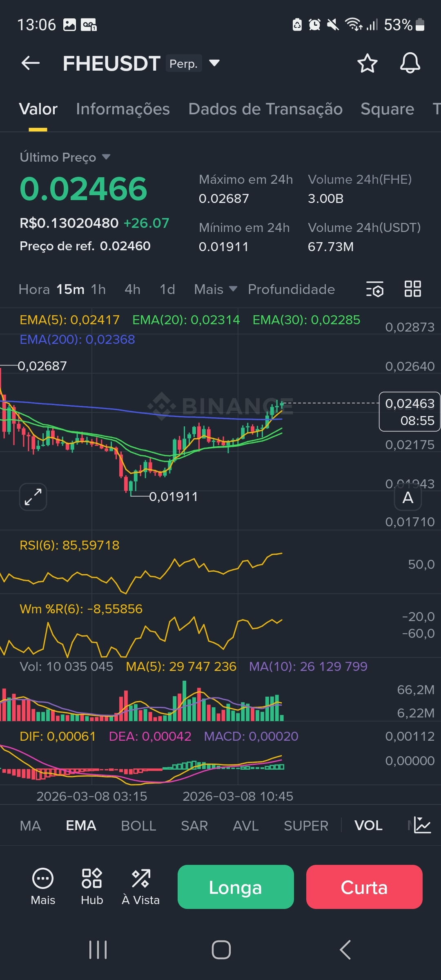Tap the Perp. contract type label
Screen dimensions: 441x980
point(184,63)
